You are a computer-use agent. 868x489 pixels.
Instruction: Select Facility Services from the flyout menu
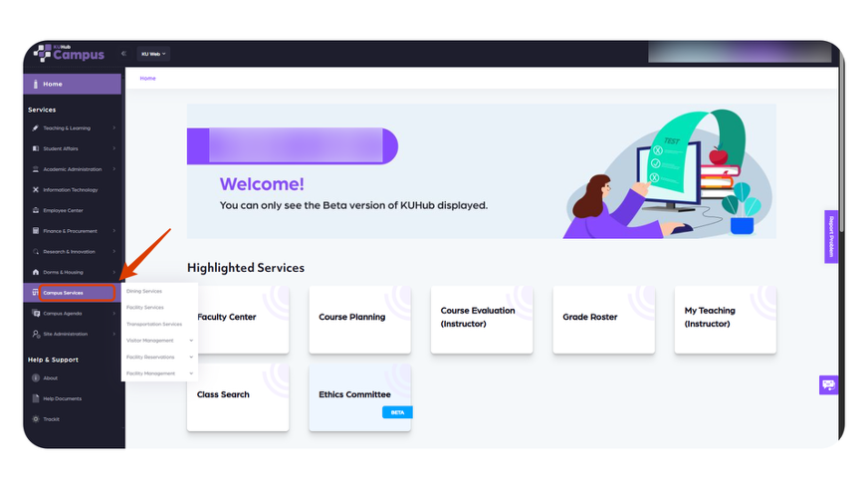click(x=145, y=308)
